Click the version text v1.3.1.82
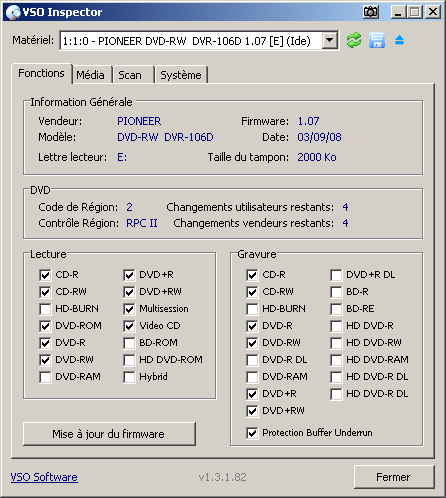Screen dimensions: 446x498 pyautogui.click(x=222, y=477)
